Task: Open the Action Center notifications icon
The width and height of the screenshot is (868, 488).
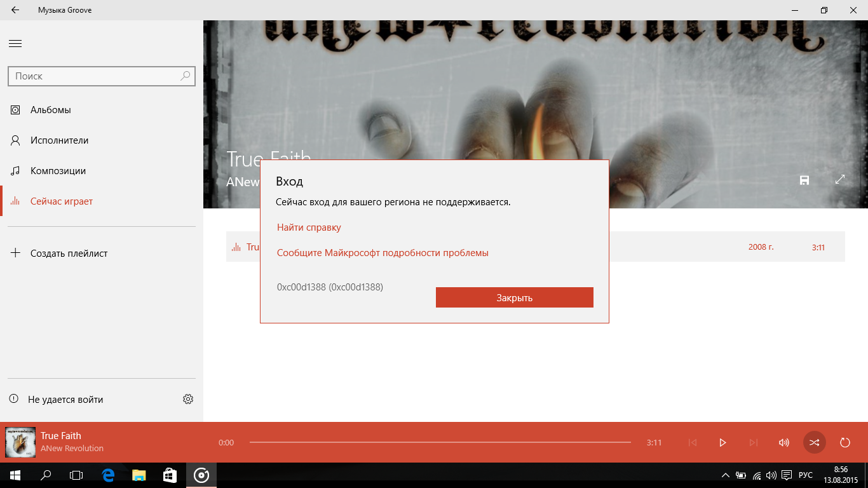Action: (x=787, y=475)
